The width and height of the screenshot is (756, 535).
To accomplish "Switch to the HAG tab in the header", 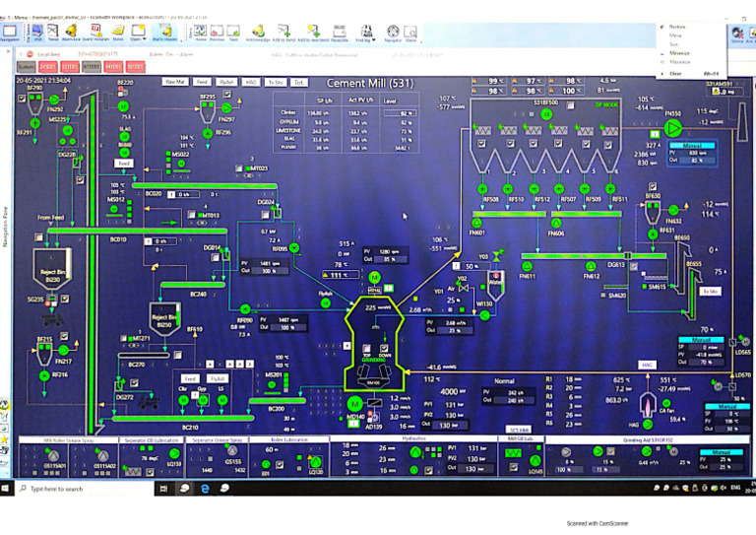I will 251,82.
